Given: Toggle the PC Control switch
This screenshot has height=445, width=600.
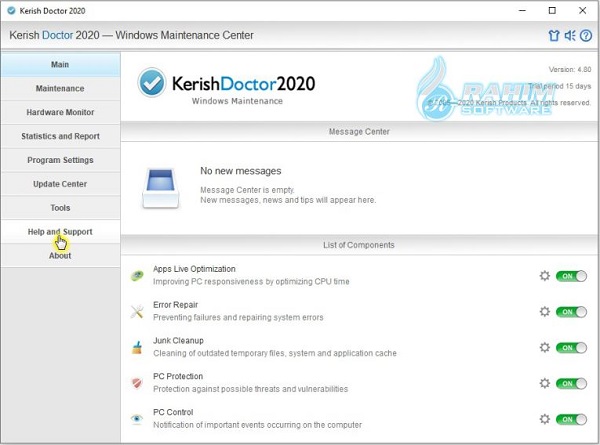Looking at the screenshot, I should pyautogui.click(x=571, y=419).
